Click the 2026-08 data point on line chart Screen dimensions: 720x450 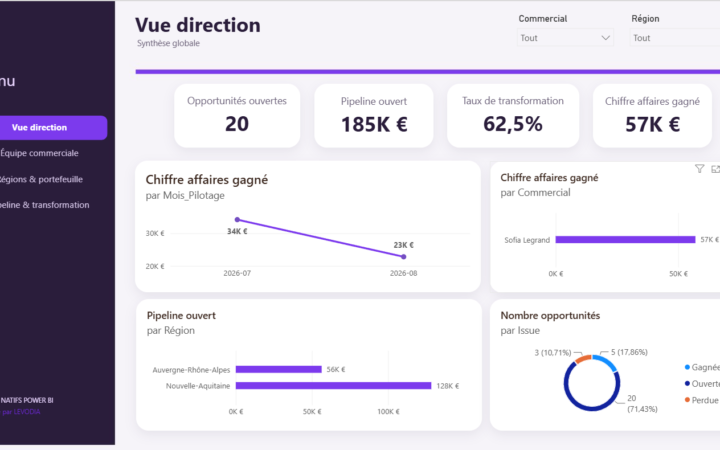(404, 257)
